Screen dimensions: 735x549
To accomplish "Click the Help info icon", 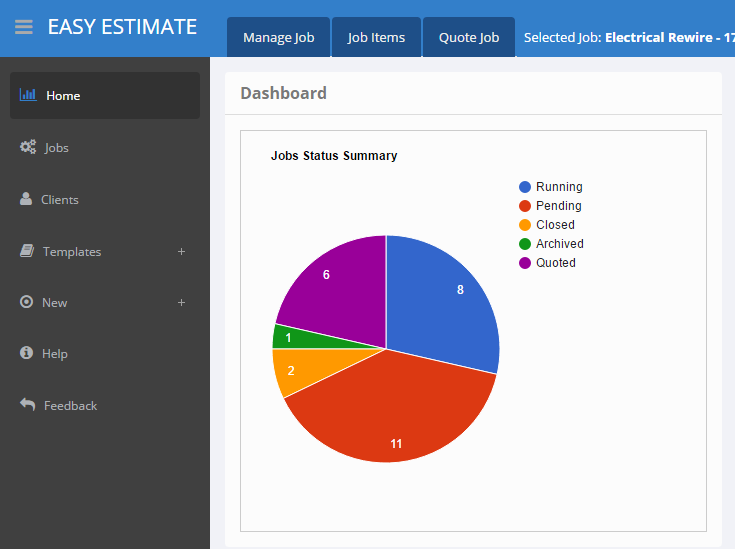I will 27,353.
